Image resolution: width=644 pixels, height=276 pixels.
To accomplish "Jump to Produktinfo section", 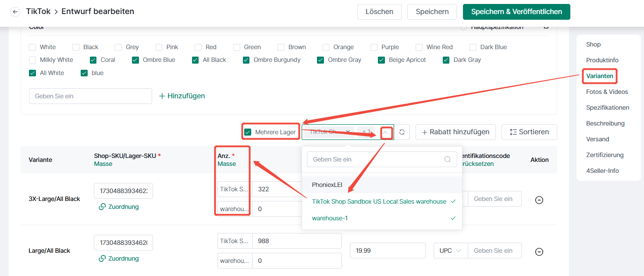I will [602, 60].
